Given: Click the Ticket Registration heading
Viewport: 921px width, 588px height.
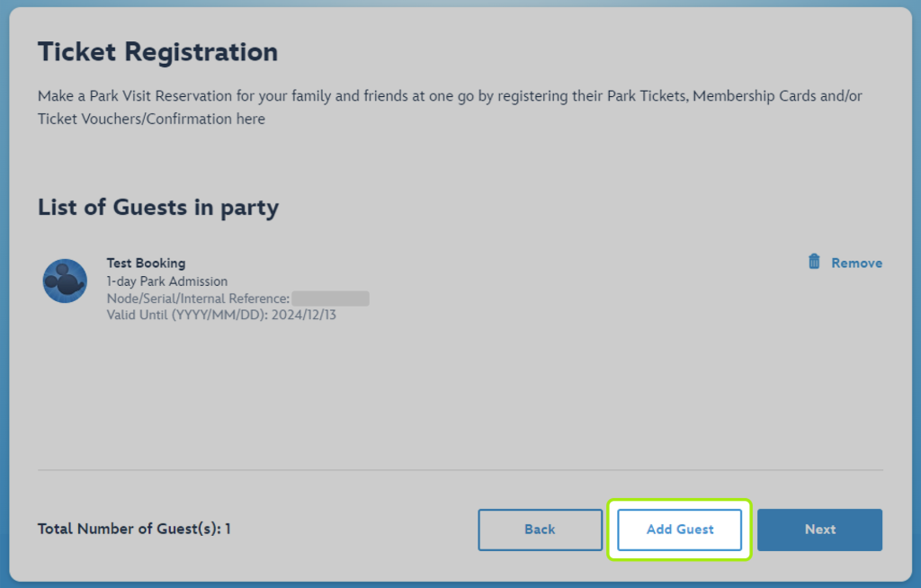Looking at the screenshot, I should click(x=157, y=51).
